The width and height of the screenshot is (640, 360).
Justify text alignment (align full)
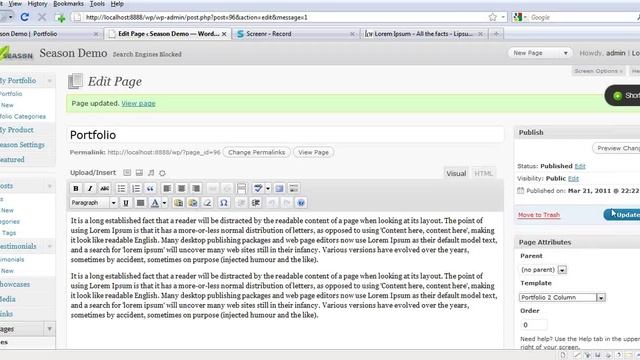pyautogui.click(x=140, y=203)
